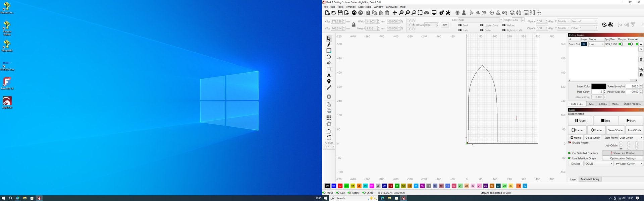Screen dimensions: 644x201
Task: Switch to the Material Library tab
Action: pyautogui.click(x=590, y=179)
